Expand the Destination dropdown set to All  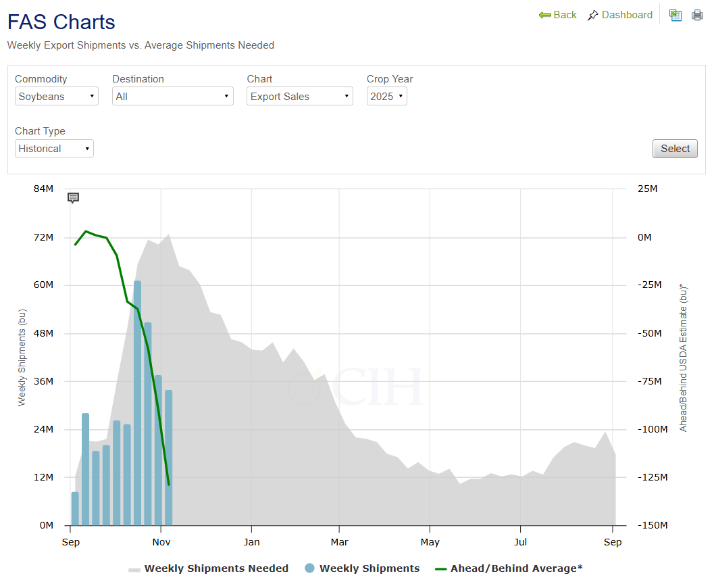pos(172,97)
